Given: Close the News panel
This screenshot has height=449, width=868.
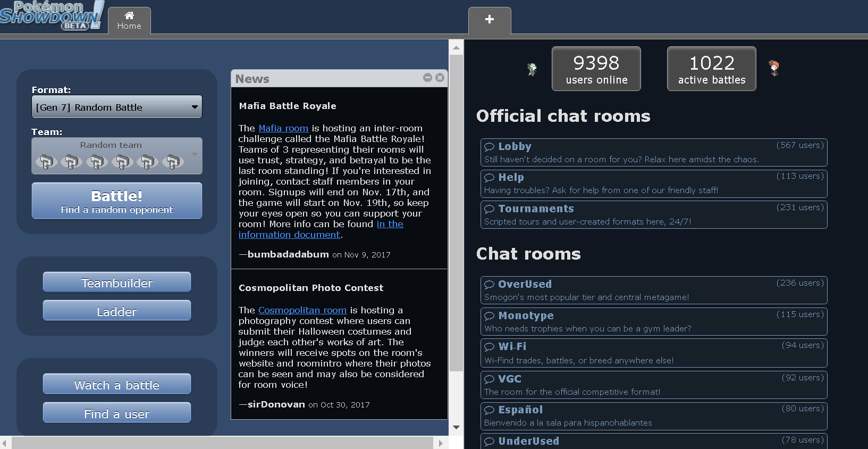Looking at the screenshot, I should (440, 78).
